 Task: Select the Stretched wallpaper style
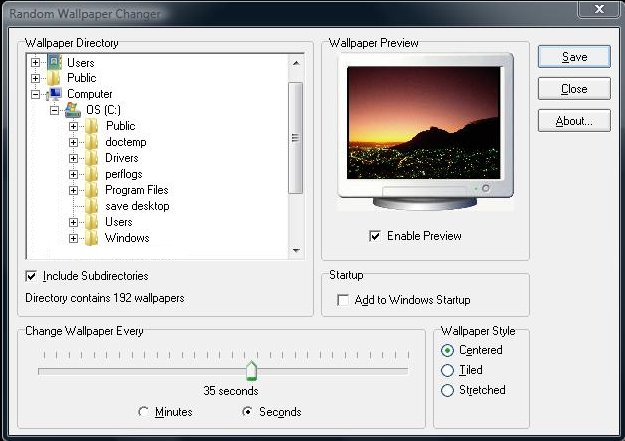[448, 390]
